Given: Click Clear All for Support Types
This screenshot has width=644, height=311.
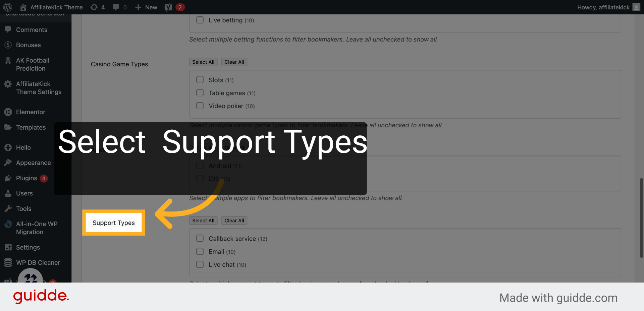Looking at the screenshot, I should pos(234,221).
